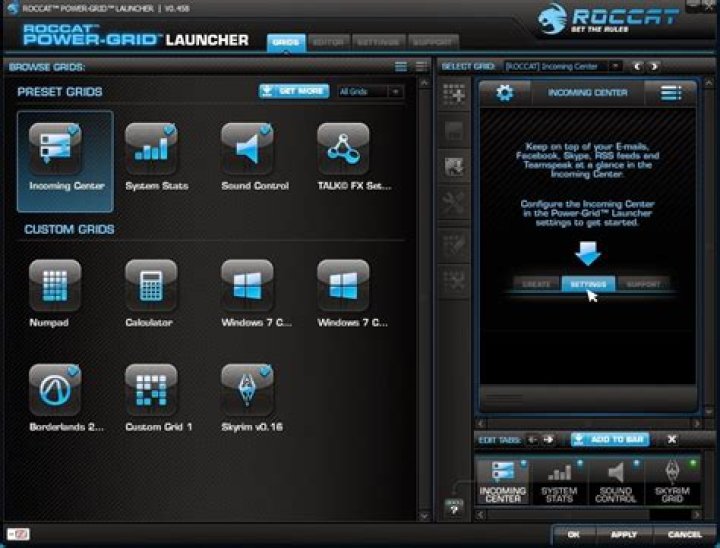Open the All Grids filter dropdown
Viewport: 720px width, 548px height.
371,91
